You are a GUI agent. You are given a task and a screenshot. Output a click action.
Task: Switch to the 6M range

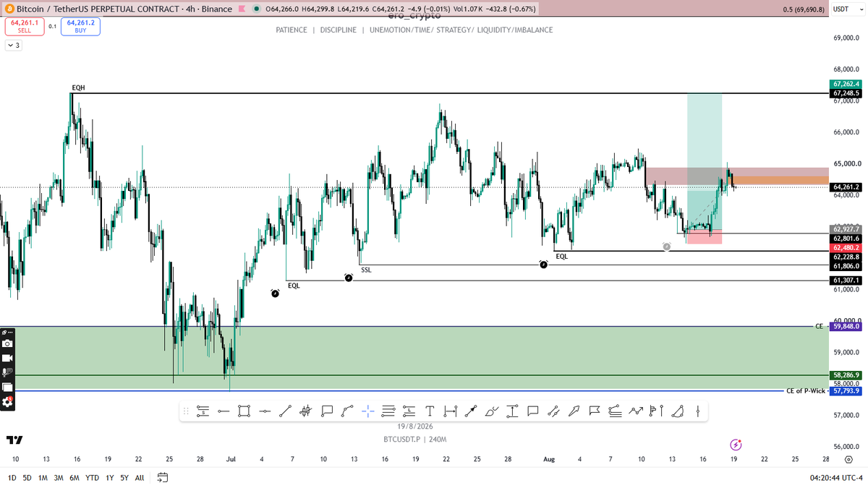(x=75, y=477)
